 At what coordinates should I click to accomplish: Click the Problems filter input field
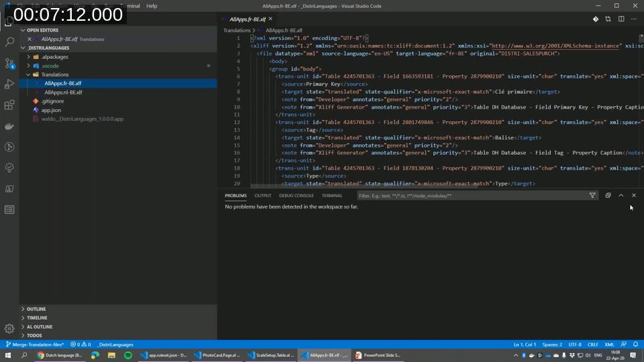[472, 195]
